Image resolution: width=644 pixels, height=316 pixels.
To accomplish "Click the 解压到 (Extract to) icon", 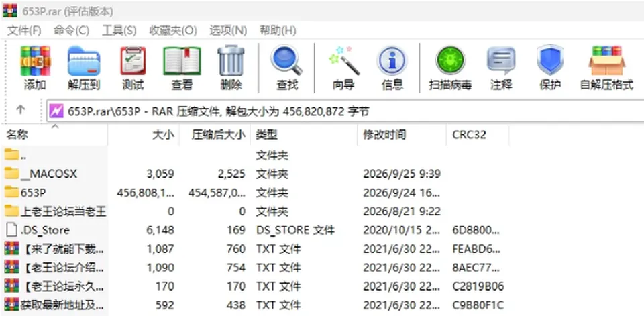I will 84,61.
